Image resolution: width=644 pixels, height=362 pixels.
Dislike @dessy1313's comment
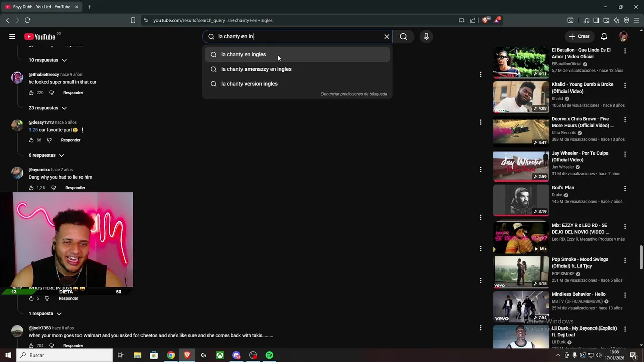click(49, 140)
